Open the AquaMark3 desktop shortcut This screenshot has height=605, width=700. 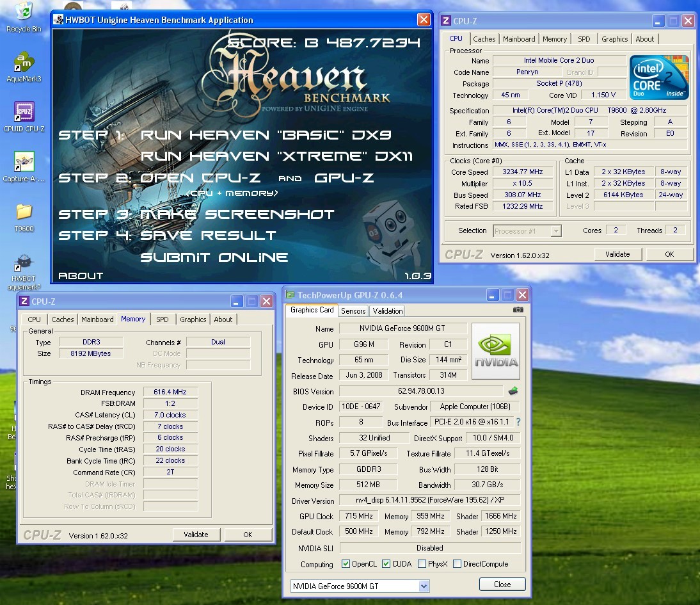point(24,67)
